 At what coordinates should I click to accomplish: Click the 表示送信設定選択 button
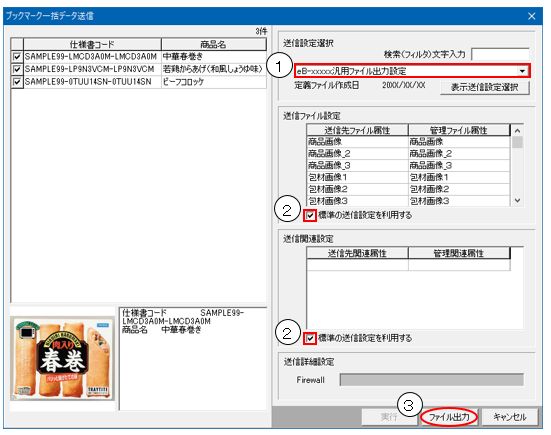pos(485,87)
